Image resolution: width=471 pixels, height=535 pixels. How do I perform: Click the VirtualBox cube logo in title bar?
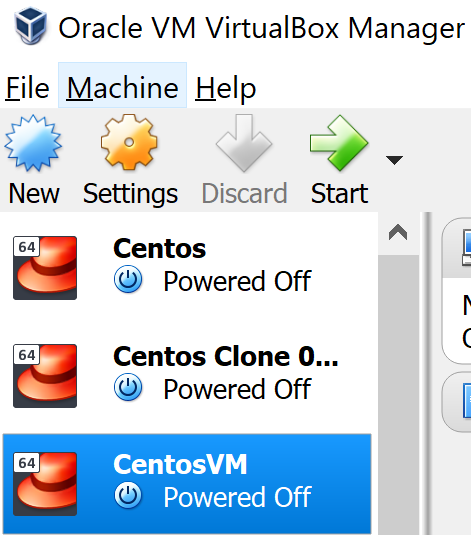coord(30,26)
